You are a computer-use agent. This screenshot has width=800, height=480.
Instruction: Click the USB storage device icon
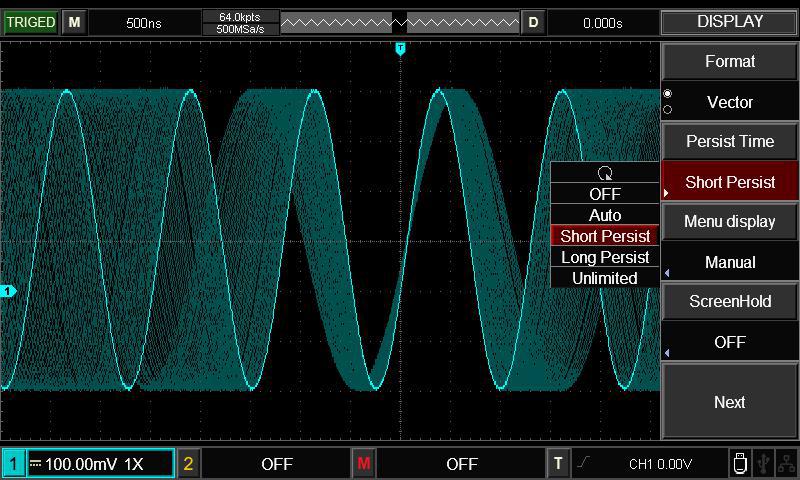pyautogui.click(x=739, y=463)
